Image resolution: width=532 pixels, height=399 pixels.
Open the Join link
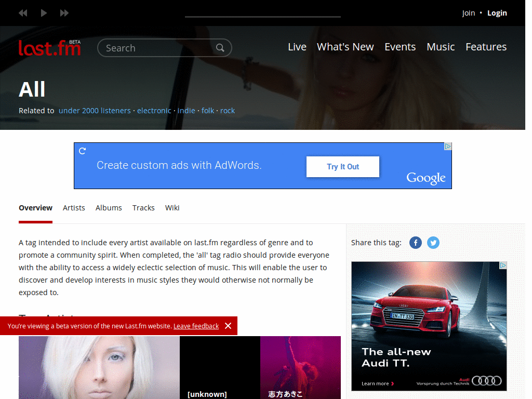click(x=468, y=13)
